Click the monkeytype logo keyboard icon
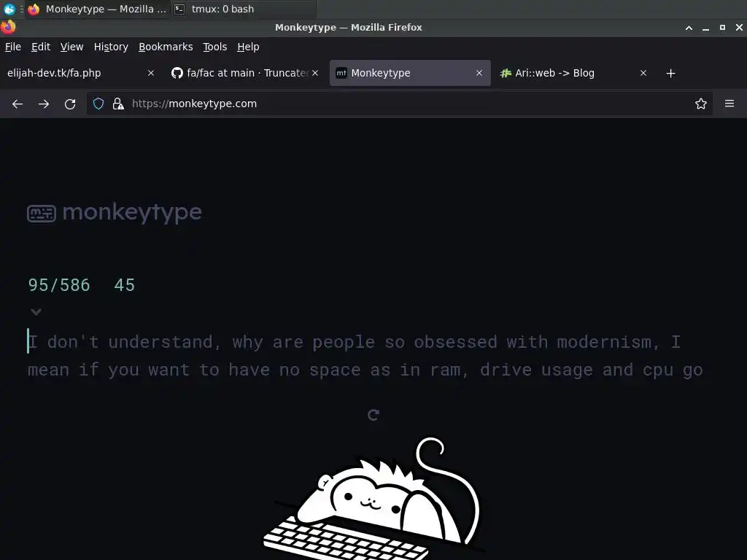Viewport: 747px width, 560px height. [42, 214]
